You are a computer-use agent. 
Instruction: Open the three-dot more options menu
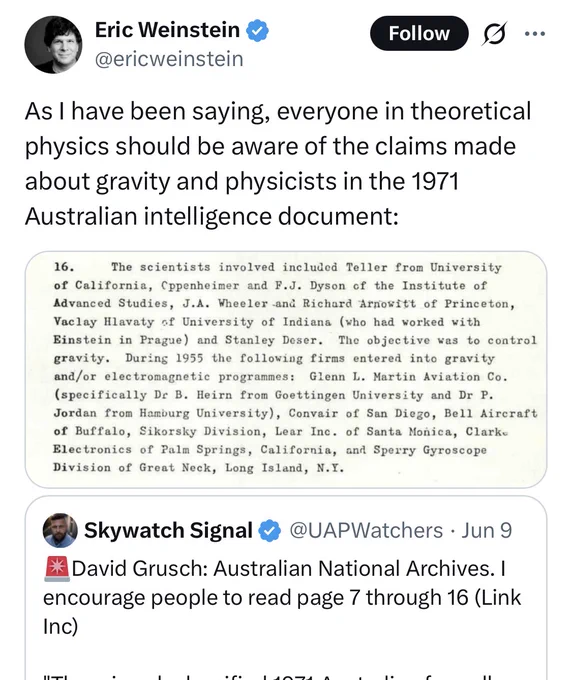point(535,33)
